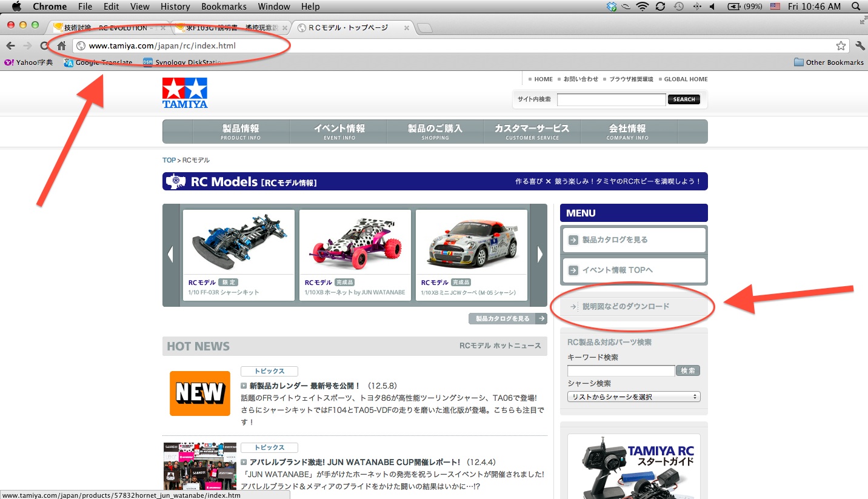Screen dimensions: 868x499
Task: Bookmark page with the star icon
Action: pos(841,45)
